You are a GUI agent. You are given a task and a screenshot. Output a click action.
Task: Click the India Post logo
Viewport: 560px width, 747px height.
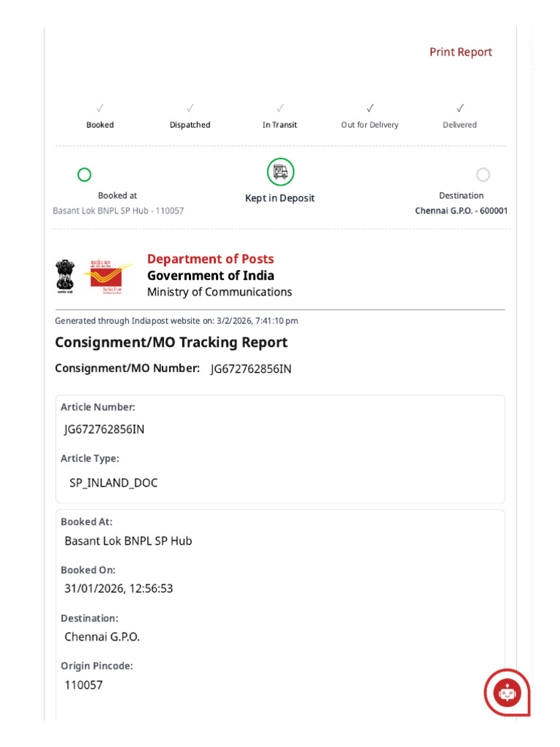point(108,276)
